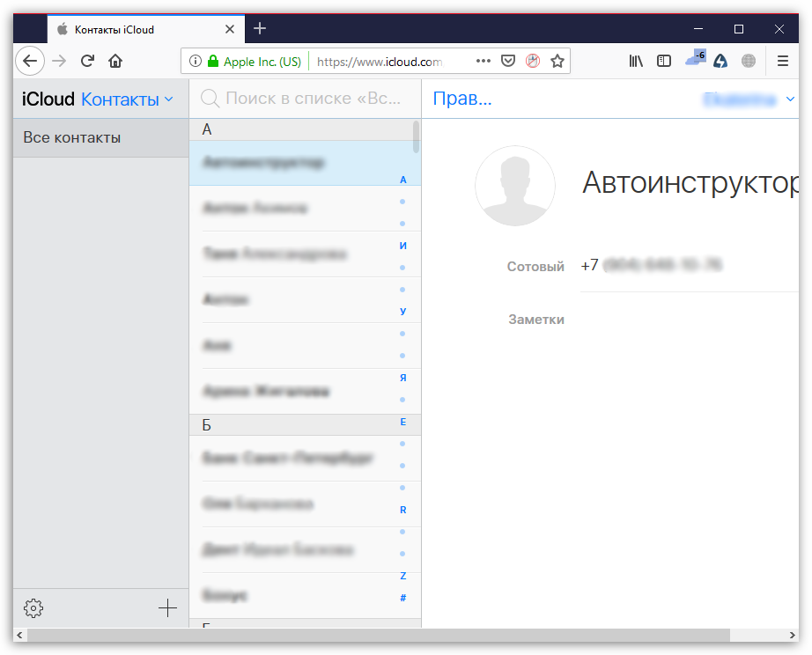
Task: Open page actions three-dots menu
Action: (484, 61)
